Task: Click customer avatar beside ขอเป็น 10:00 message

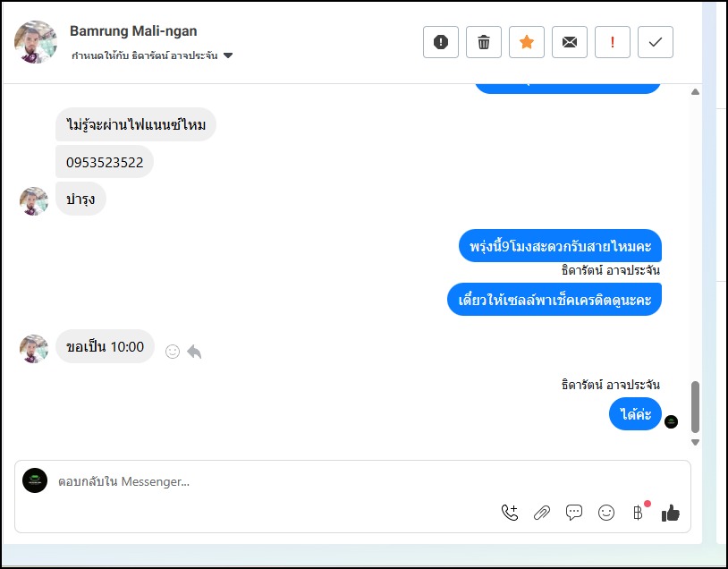Action: point(33,348)
